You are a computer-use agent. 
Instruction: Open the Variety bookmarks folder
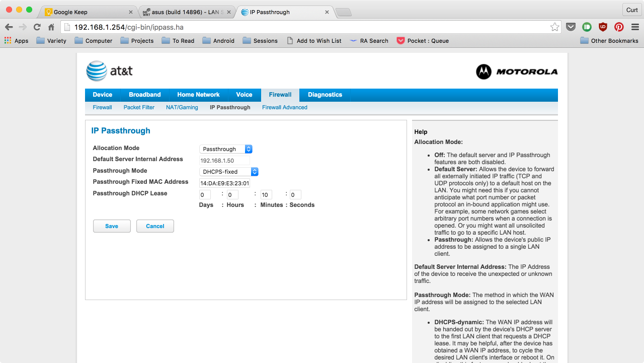[x=51, y=41]
